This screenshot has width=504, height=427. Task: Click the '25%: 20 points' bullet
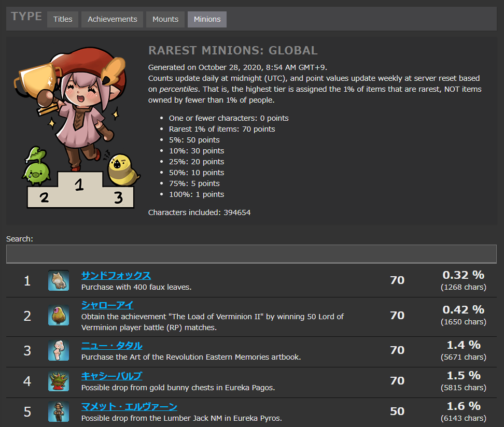coord(197,162)
